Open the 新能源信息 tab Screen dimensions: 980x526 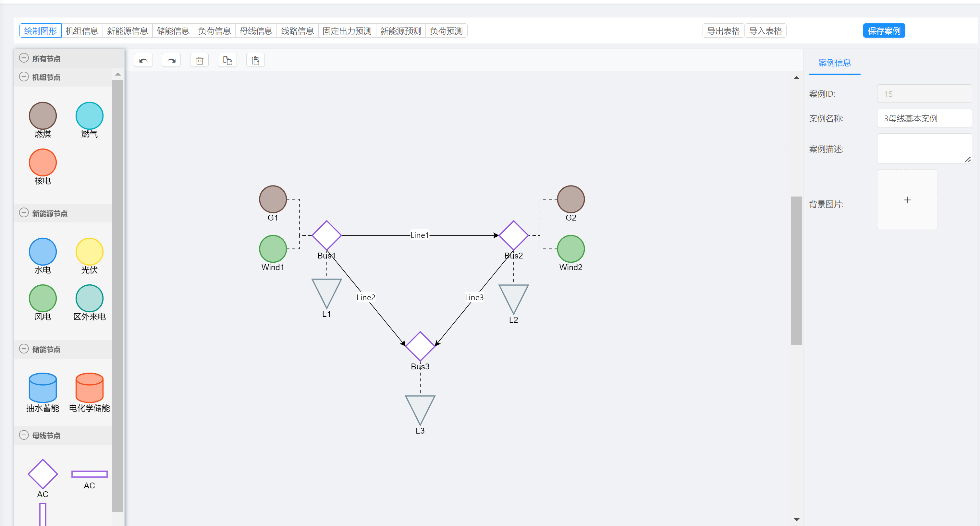point(128,31)
